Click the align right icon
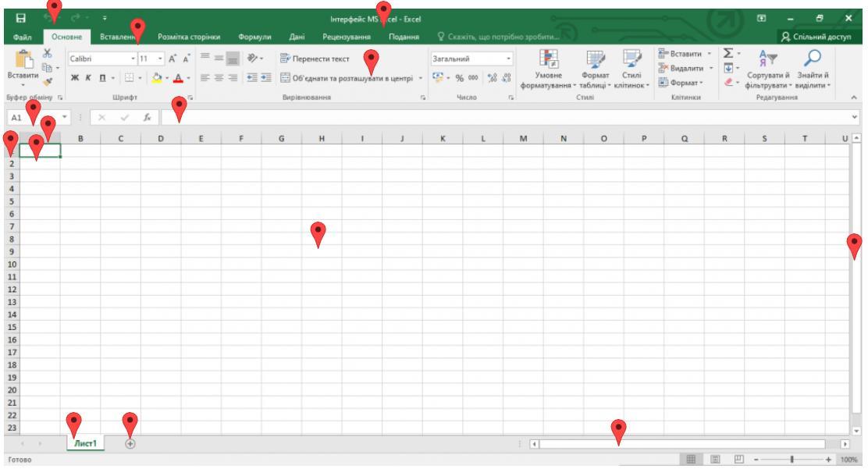 point(233,78)
